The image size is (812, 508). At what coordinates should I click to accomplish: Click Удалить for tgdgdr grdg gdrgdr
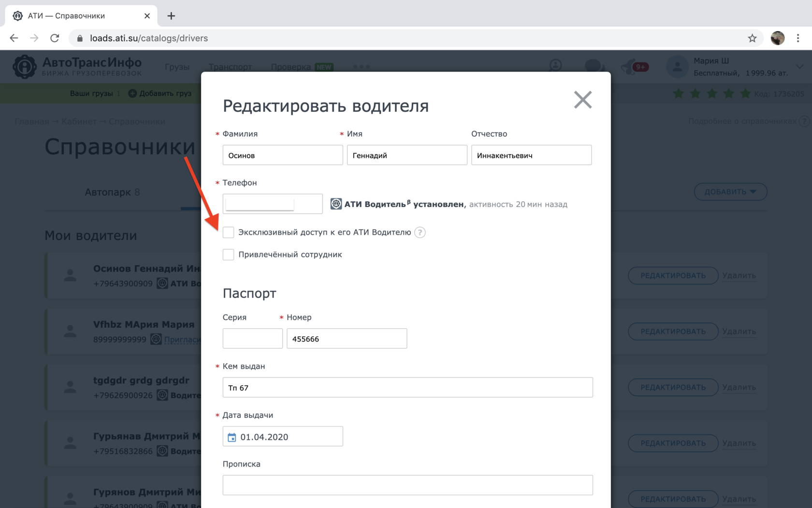point(739,387)
